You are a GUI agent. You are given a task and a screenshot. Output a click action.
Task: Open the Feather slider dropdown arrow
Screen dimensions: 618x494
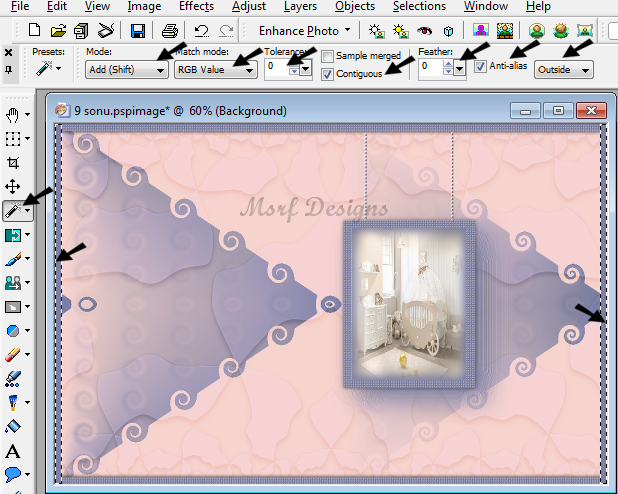[459, 69]
